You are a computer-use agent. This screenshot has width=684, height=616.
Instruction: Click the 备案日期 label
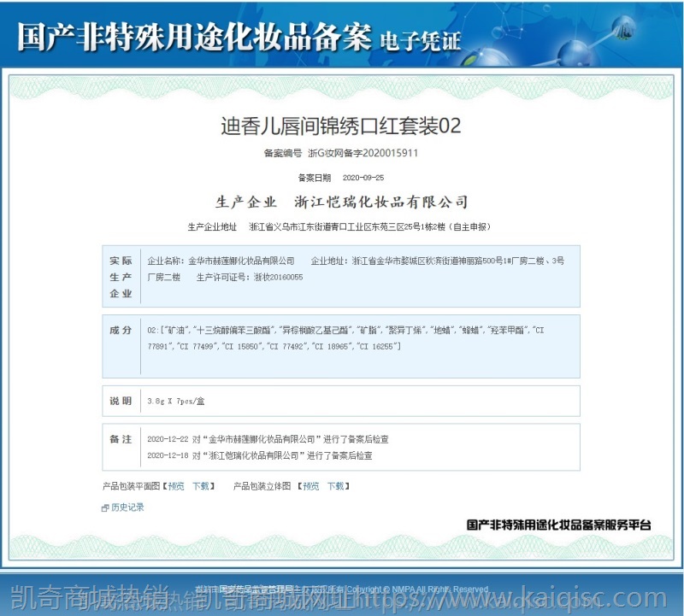pyautogui.click(x=314, y=178)
